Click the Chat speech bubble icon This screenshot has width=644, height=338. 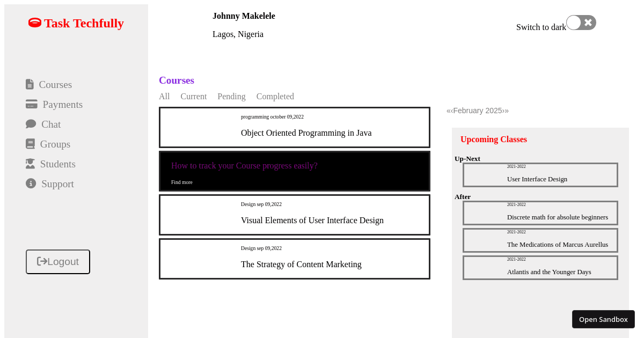[x=31, y=124]
